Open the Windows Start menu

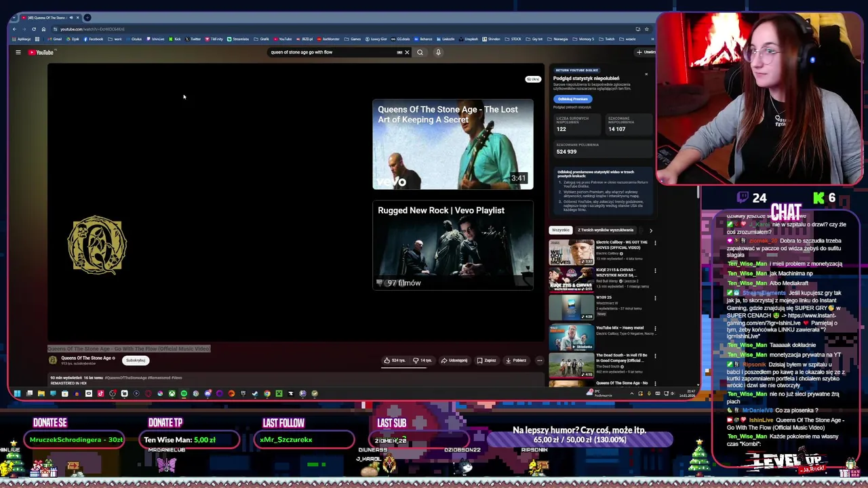pyautogui.click(x=17, y=394)
